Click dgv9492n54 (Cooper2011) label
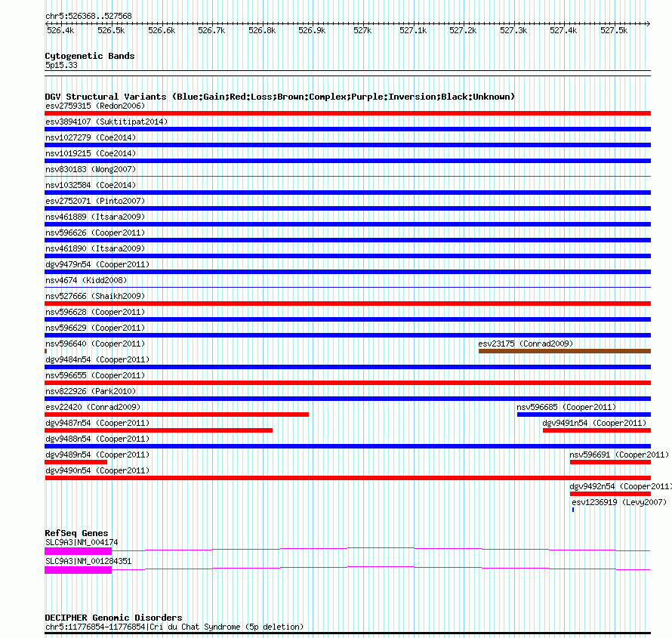This screenshot has width=672, height=638. tap(621, 486)
